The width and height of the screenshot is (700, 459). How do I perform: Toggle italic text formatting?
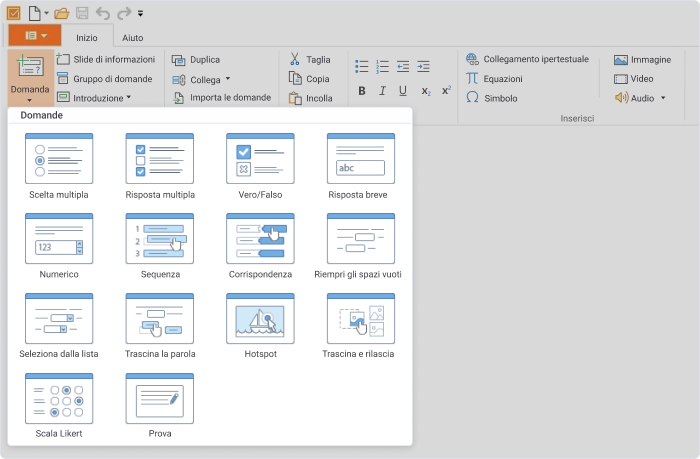tap(383, 91)
